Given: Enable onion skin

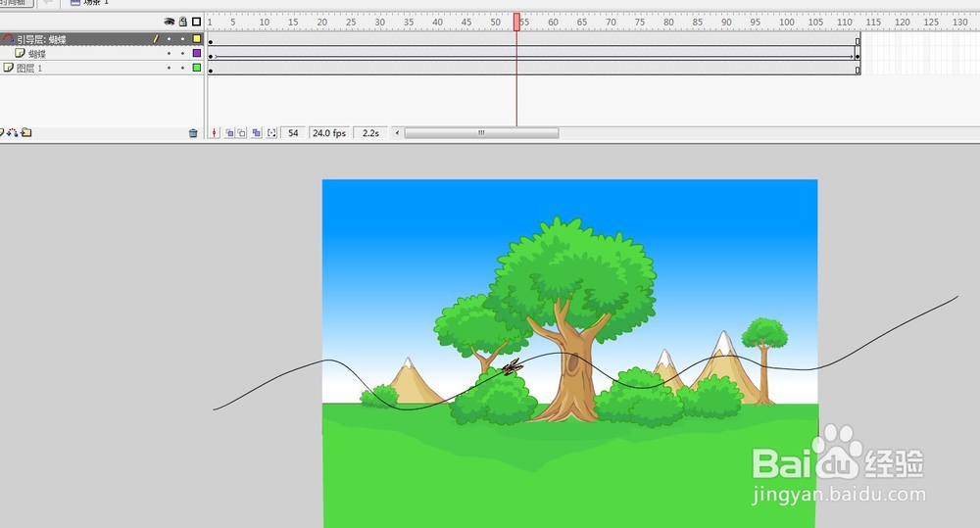Looking at the screenshot, I should (229, 133).
